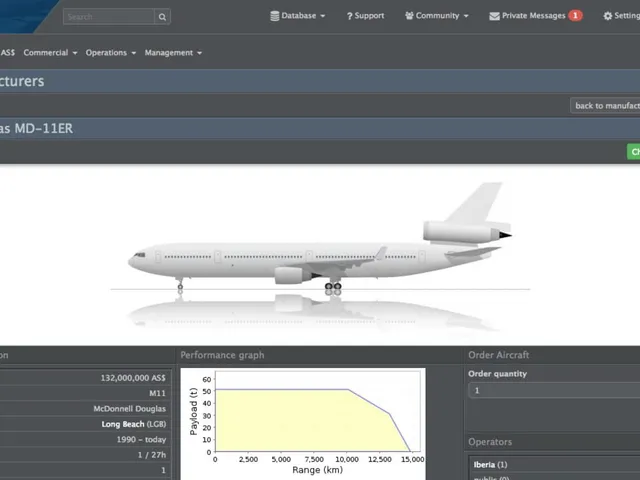Click the Support question mark icon
This screenshot has width=640, height=480.
[349, 16]
